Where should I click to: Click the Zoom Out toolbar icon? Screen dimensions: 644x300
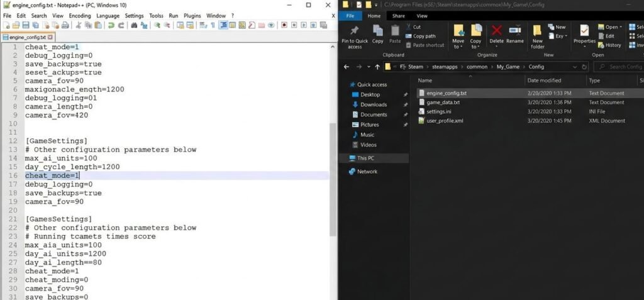[167, 25]
